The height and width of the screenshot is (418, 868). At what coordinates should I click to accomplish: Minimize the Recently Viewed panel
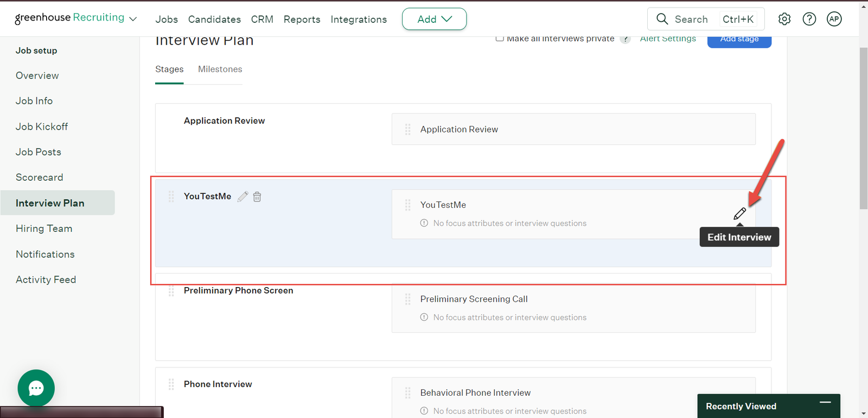click(x=825, y=403)
